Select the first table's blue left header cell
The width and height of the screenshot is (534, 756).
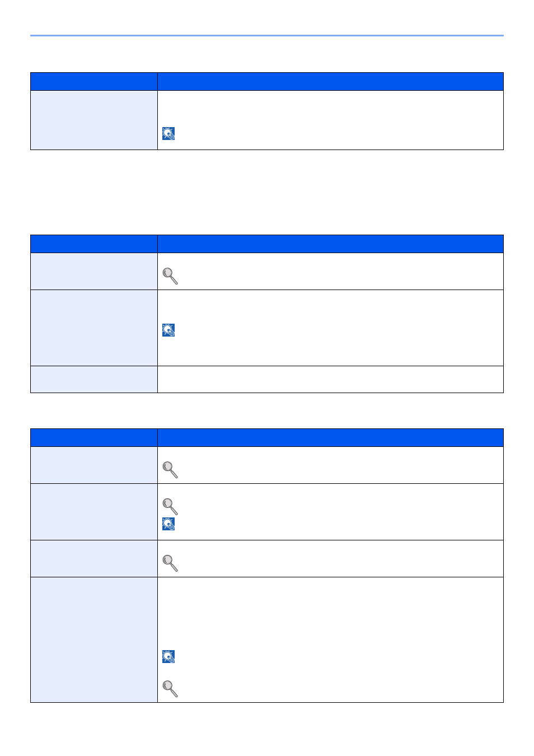[x=94, y=81]
